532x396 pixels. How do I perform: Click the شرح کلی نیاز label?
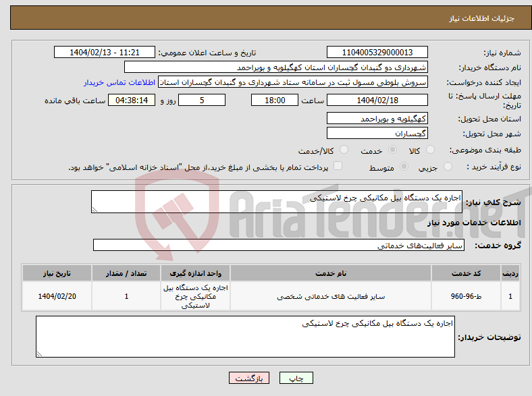point(494,202)
